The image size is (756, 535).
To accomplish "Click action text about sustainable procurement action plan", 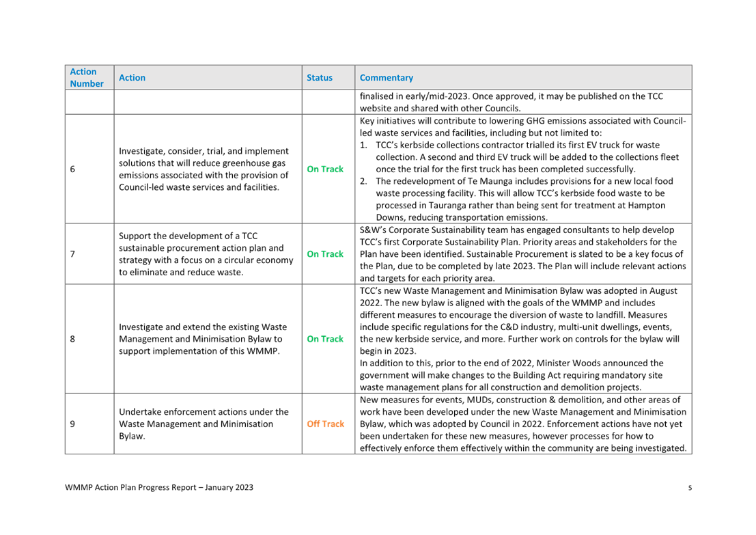I will click(x=206, y=253).
